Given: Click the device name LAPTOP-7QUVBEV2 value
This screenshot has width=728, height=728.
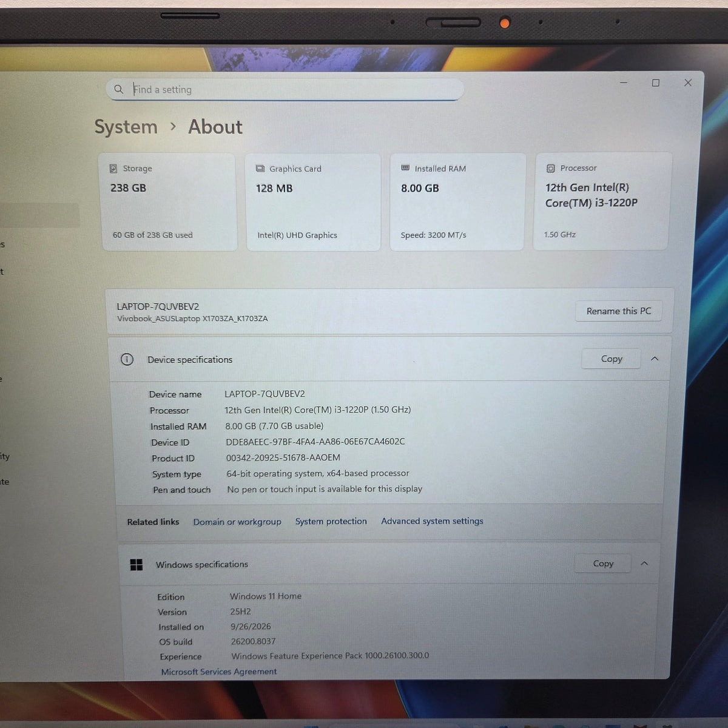Looking at the screenshot, I should coord(265,394).
